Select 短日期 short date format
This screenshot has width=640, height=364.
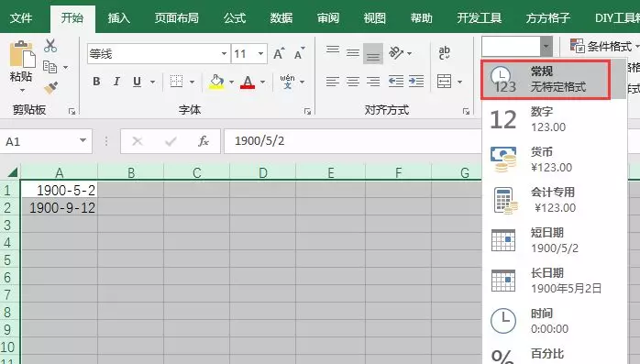tap(555, 240)
